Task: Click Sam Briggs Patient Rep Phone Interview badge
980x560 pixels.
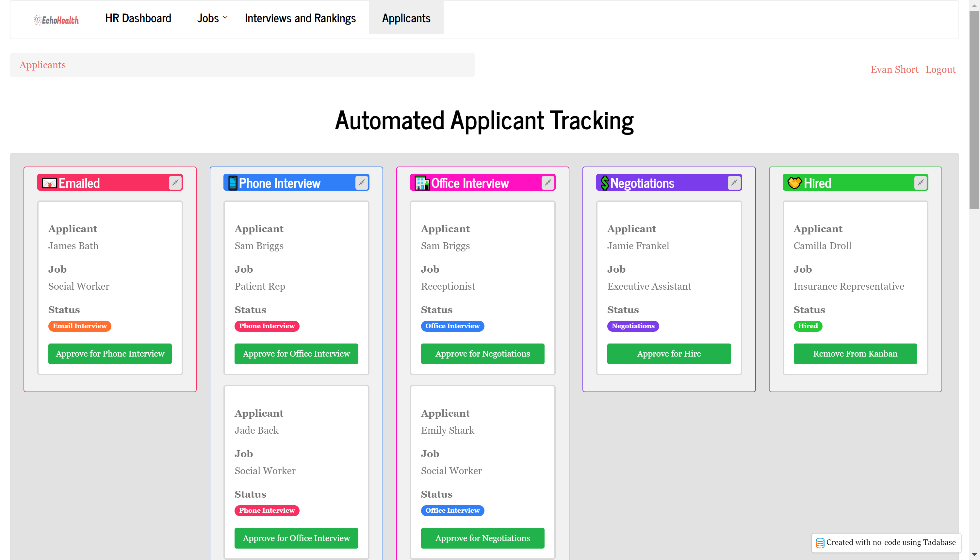Action: (267, 326)
